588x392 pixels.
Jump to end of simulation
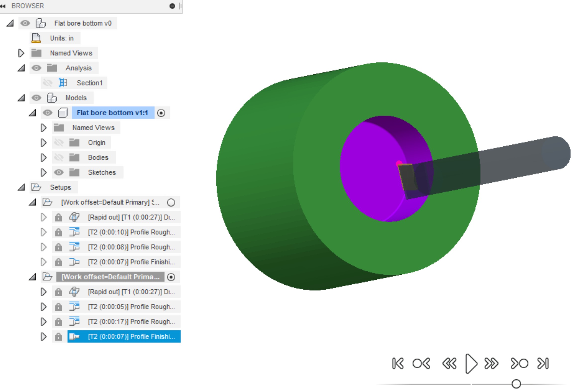coord(543,363)
